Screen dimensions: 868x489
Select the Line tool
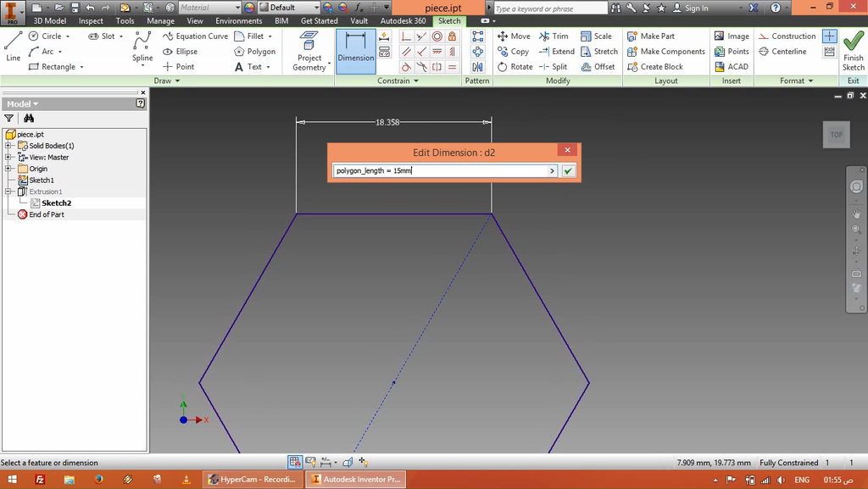[13, 47]
